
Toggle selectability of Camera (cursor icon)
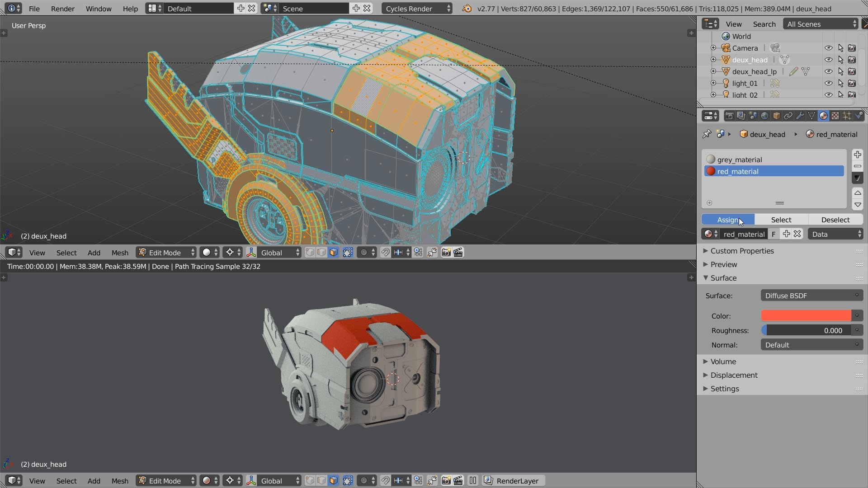click(840, 48)
